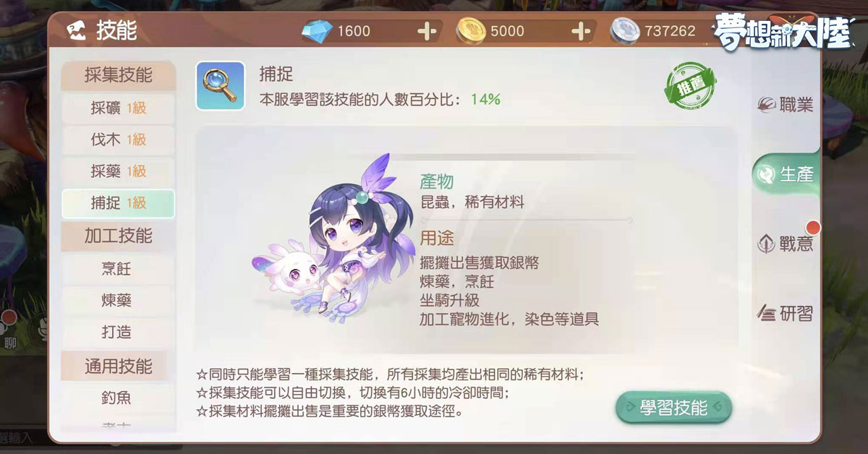Open the 職業 tab on the right
Screen dimensions: 868x454
(786, 106)
